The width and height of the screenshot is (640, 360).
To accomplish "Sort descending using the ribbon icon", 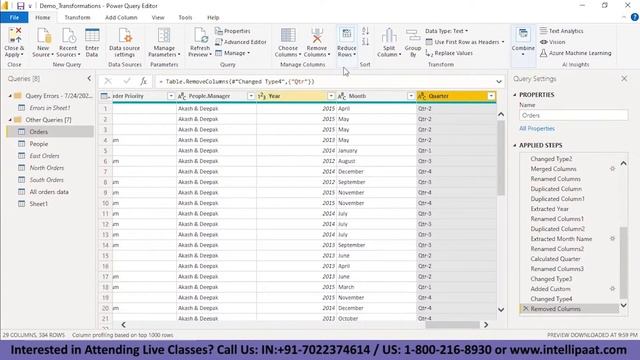I will 365,42.
